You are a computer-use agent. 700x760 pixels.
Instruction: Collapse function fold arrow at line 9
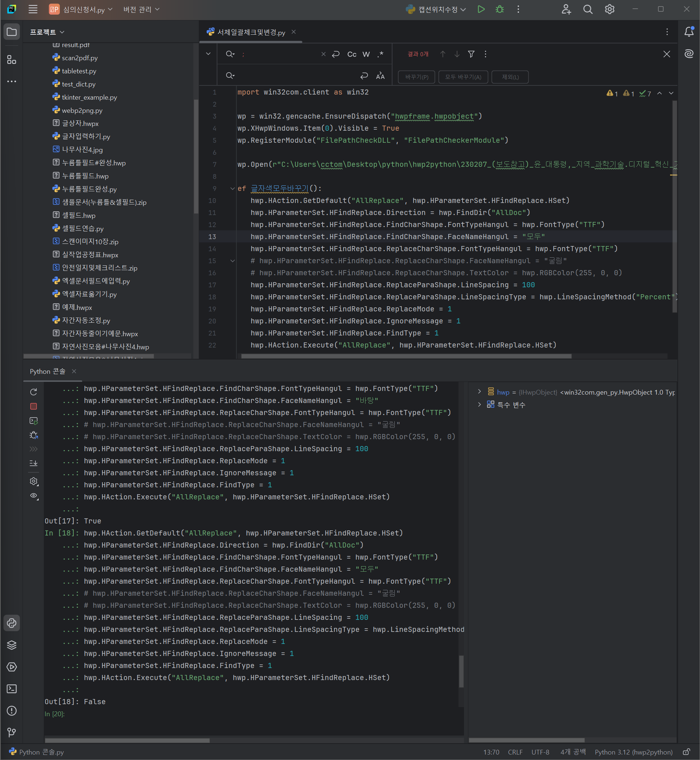[233, 188]
